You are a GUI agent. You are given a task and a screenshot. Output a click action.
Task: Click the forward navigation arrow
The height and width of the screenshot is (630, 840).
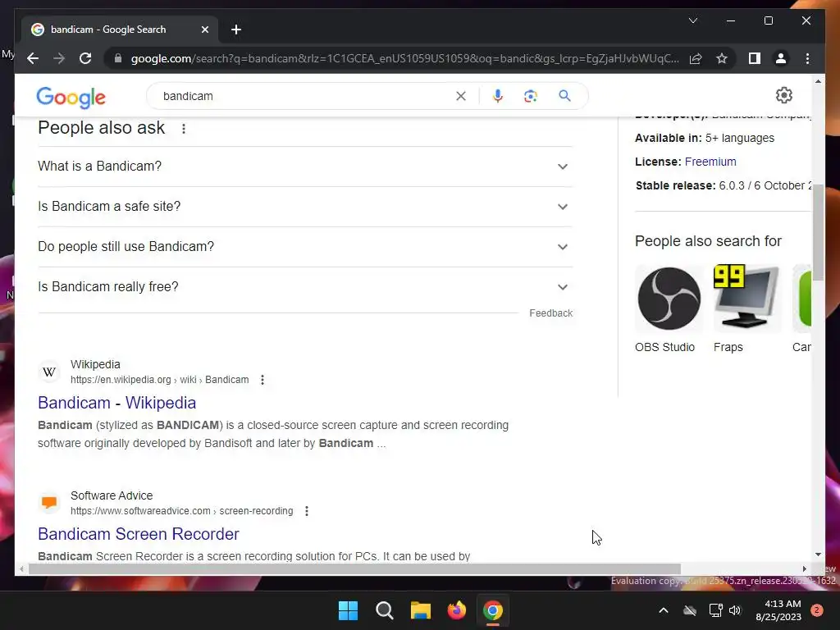tap(59, 58)
